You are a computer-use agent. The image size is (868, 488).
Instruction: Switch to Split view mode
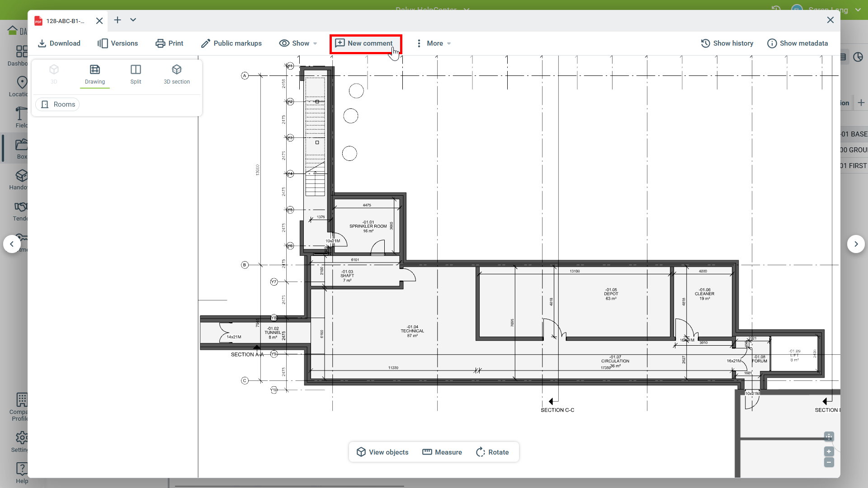point(136,74)
